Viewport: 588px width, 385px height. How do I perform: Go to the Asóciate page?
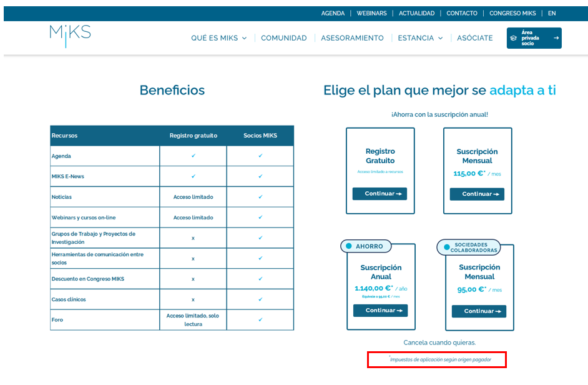(474, 38)
